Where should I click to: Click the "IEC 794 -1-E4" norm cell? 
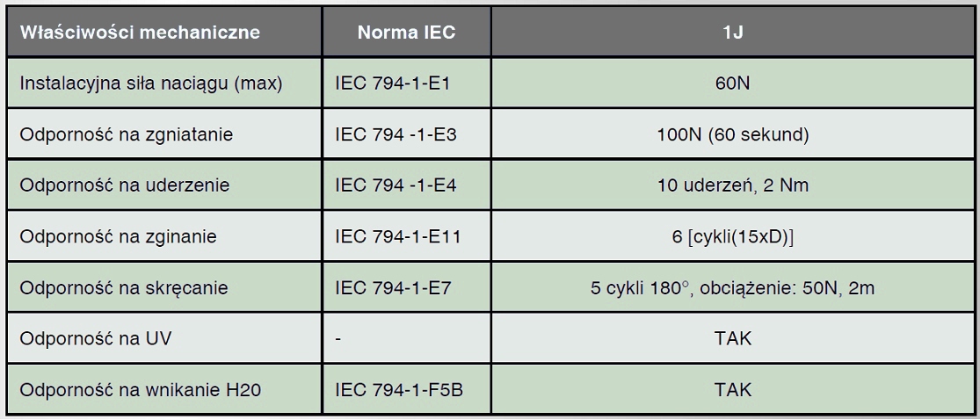tap(396, 185)
